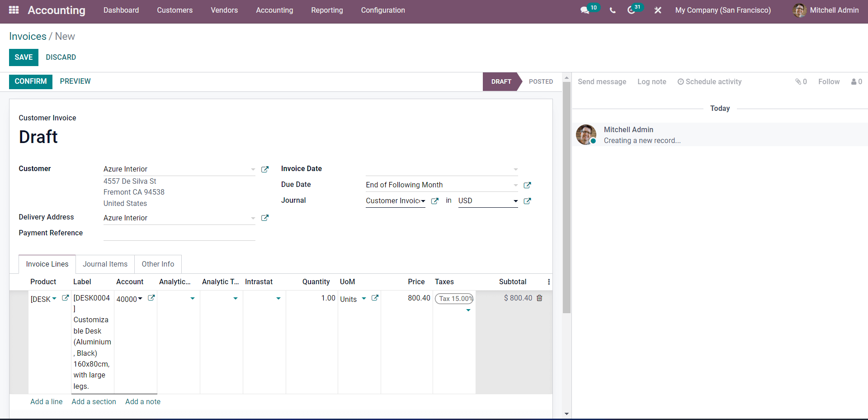Image resolution: width=868 pixels, height=420 pixels.
Task: Open the Vendors menu
Action: click(x=224, y=10)
